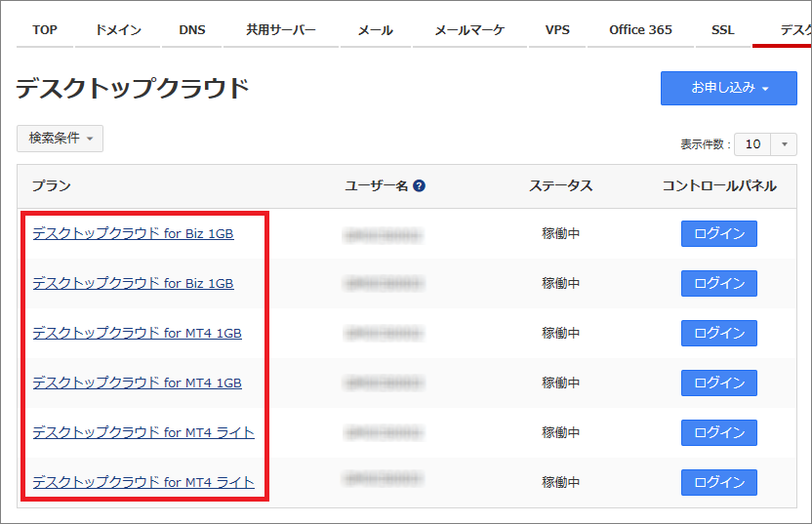Open the last for MT4 ライト plan link
The width and height of the screenshot is (812, 524).
pyautogui.click(x=143, y=482)
